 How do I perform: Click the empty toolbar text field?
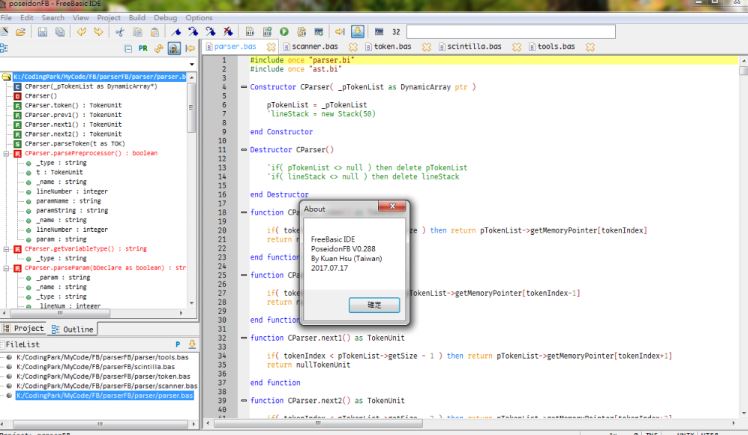pyautogui.click(x=511, y=32)
